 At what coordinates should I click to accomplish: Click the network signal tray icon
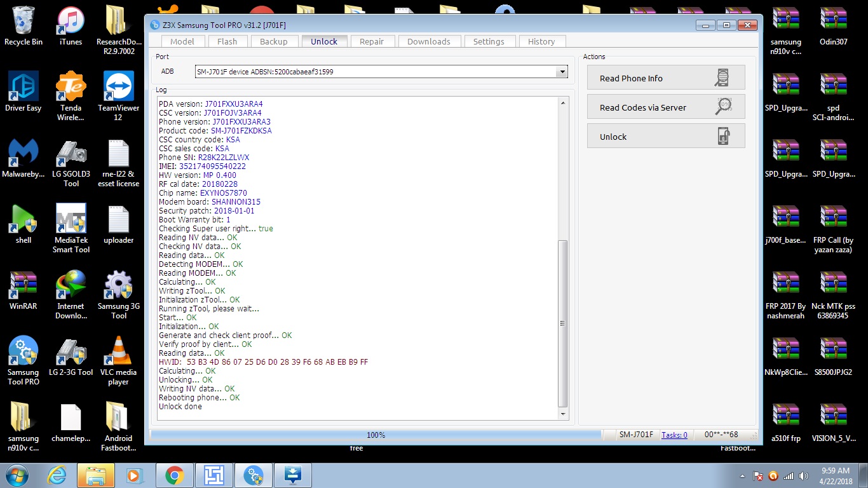[789, 476]
